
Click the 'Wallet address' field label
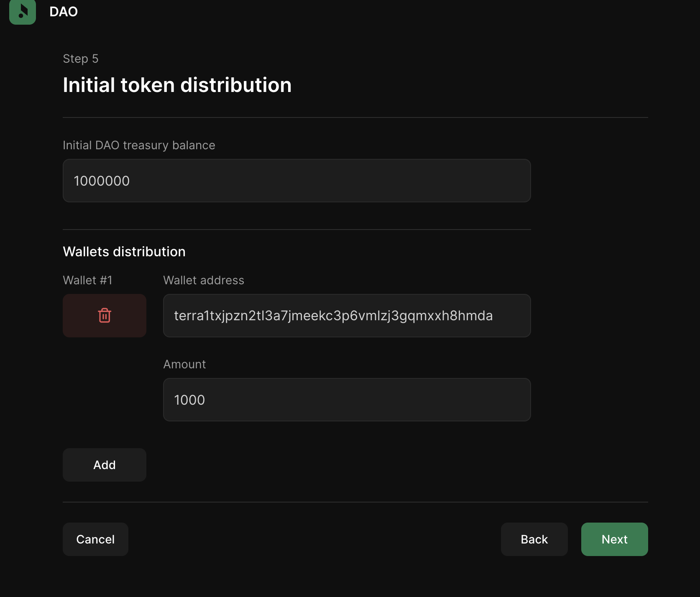pyautogui.click(x=203, y=280)
